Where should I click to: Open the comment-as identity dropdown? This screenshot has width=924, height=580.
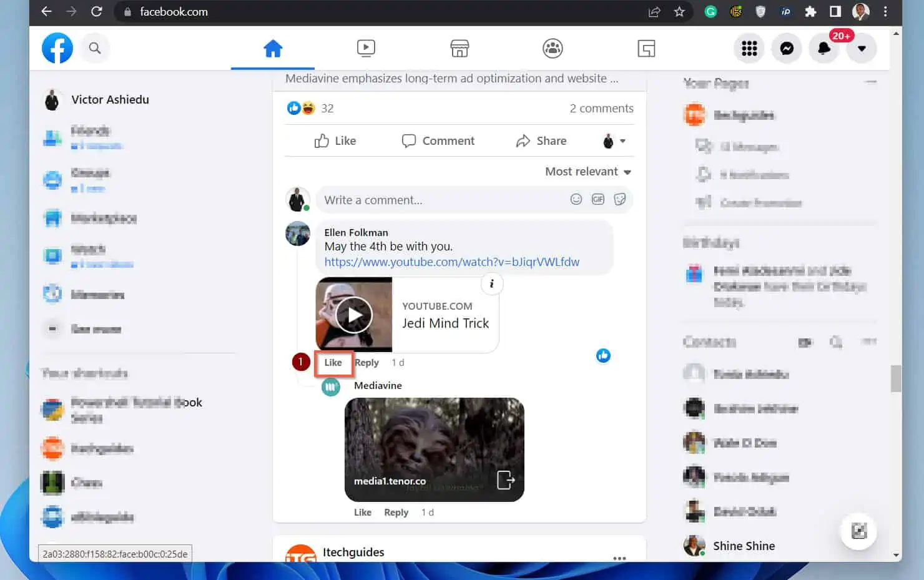tap(614, 141)
